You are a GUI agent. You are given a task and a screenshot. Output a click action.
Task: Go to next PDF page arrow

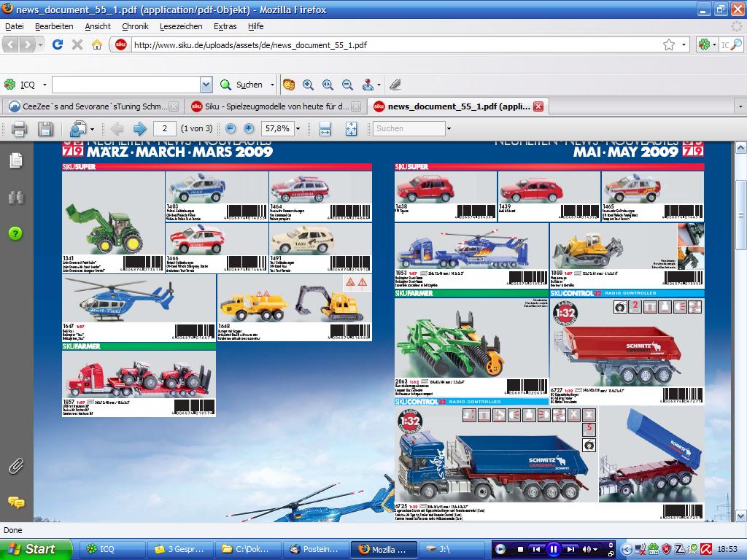point(139,129)
